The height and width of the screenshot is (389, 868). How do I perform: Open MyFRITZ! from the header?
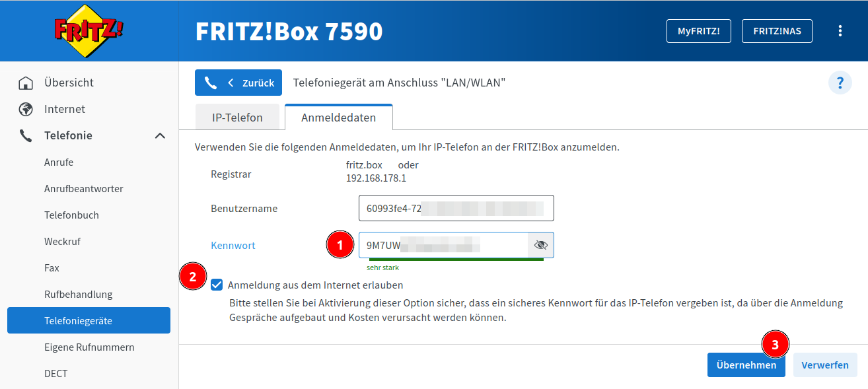[699, 31]
